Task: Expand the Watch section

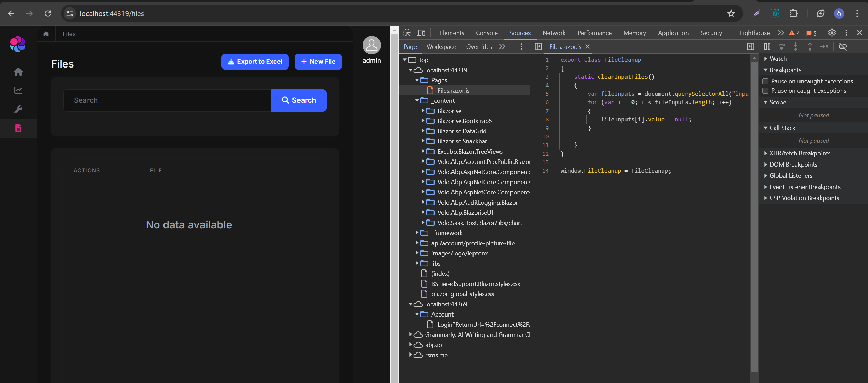Action: coord(766,59)
